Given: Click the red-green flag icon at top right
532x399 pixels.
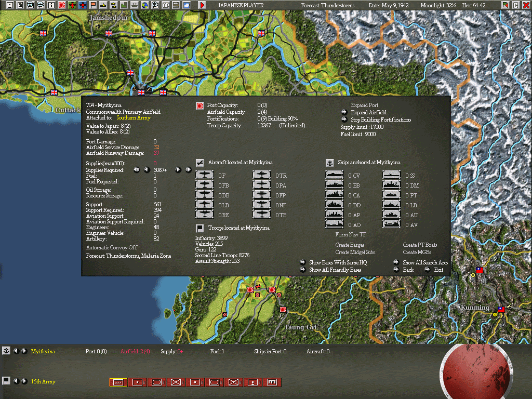Looking at the screenshot, I should tap(506, 5).
